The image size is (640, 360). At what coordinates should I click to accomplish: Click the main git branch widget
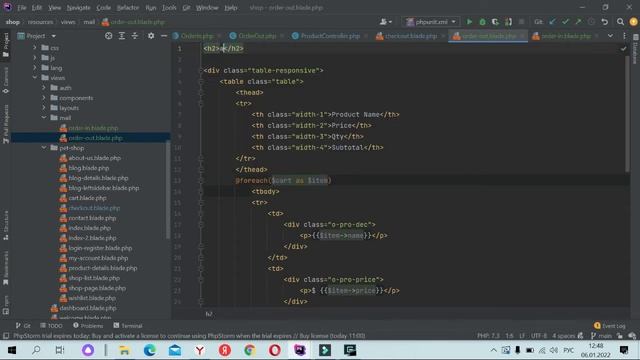click(x=602, y=336)
